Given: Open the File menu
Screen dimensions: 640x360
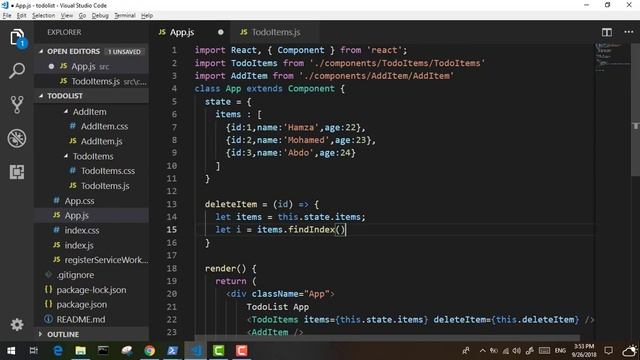Looking at the screenshot, I should (x=7, y=16).
